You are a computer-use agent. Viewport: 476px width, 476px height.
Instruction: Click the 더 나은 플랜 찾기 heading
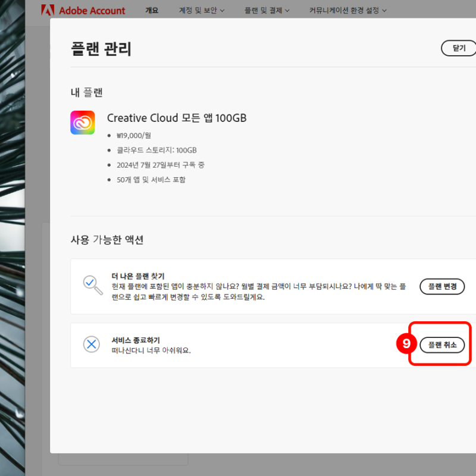(139, 275)
